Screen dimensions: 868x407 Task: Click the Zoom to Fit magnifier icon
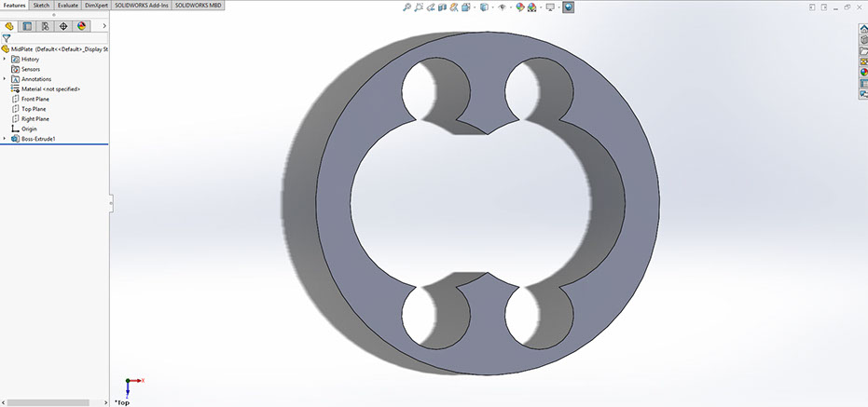[x=407, y=7]
